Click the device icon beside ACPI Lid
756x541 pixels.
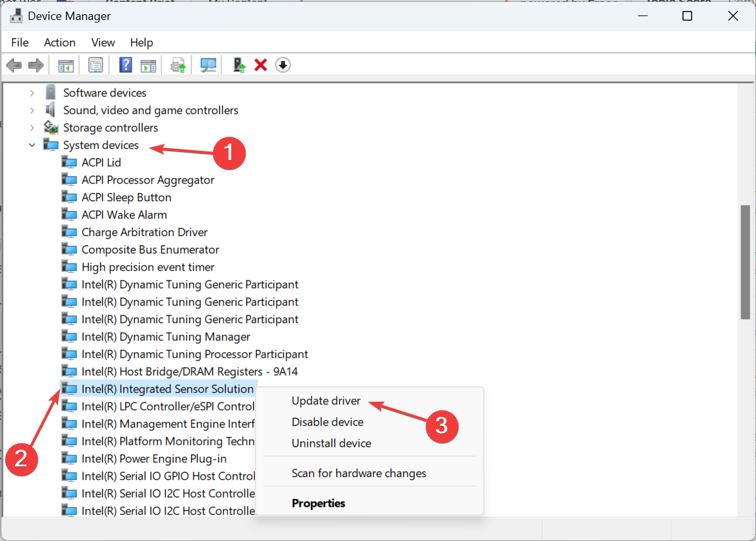[69, 162]
